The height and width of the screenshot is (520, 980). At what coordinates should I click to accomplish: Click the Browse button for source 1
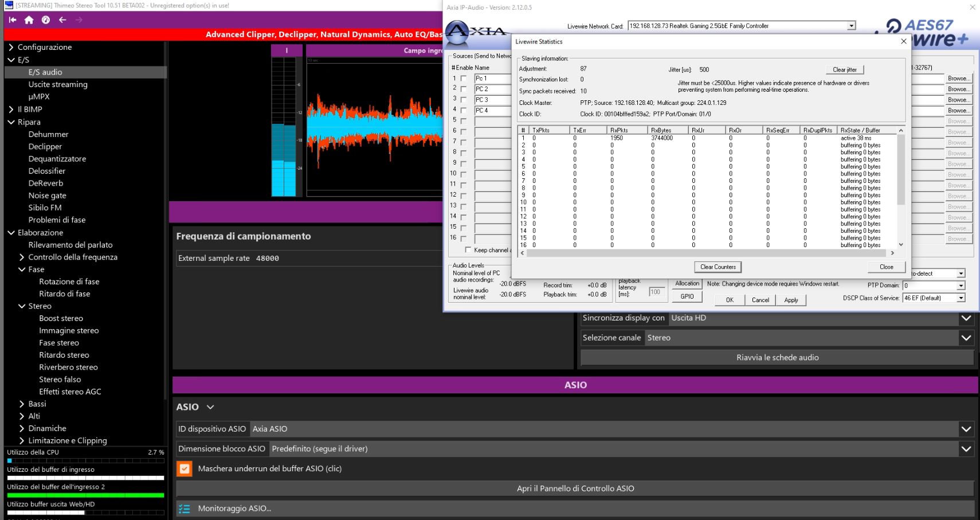tap(958, 79)
